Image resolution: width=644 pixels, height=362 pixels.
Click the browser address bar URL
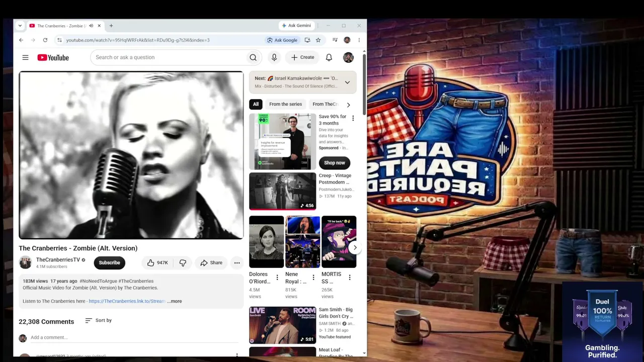[138, 40]
